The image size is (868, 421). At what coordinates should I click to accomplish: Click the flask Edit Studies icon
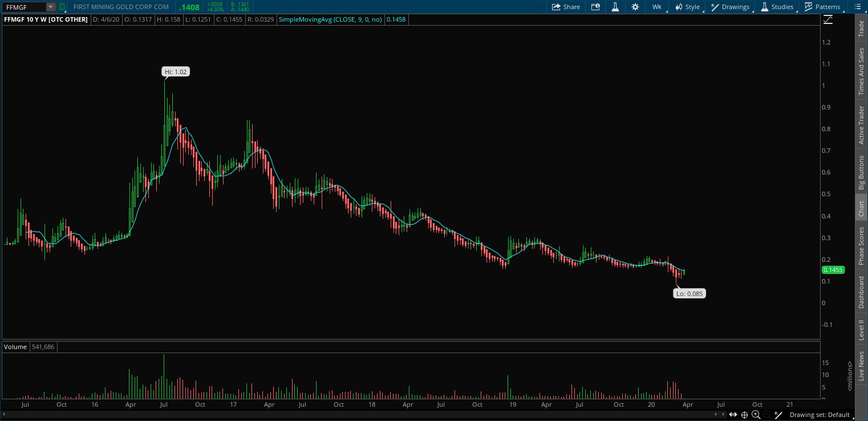coord(615,7)
